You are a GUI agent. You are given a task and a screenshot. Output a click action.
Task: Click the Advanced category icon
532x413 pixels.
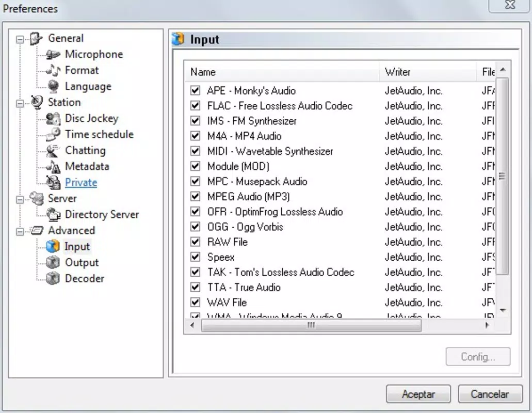(x=37, y=230)
